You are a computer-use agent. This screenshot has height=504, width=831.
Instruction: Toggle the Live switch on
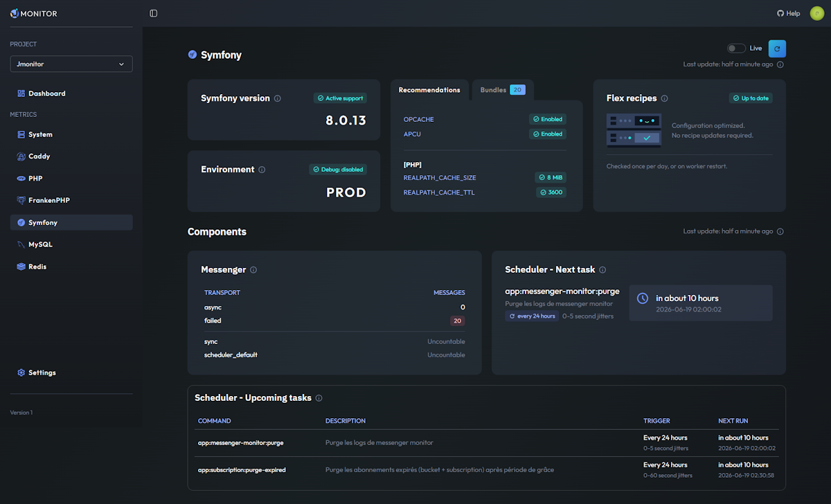tap(736, 48)
